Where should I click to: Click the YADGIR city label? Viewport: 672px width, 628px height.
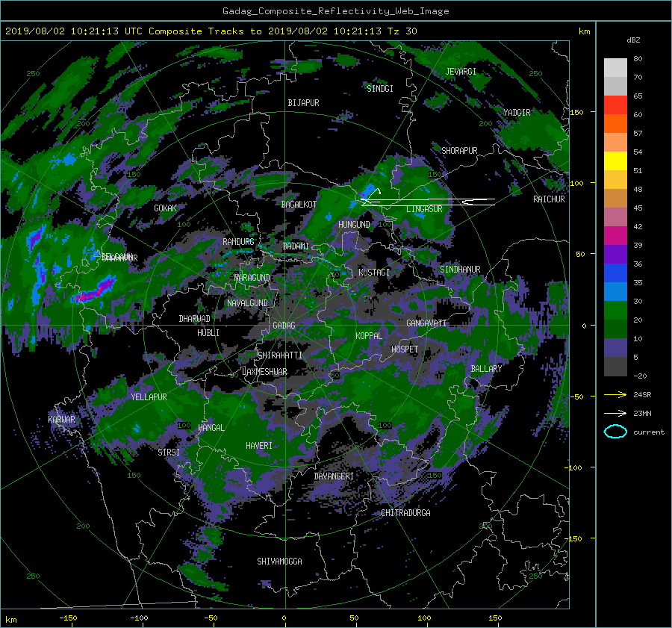[x=517, y=112]
